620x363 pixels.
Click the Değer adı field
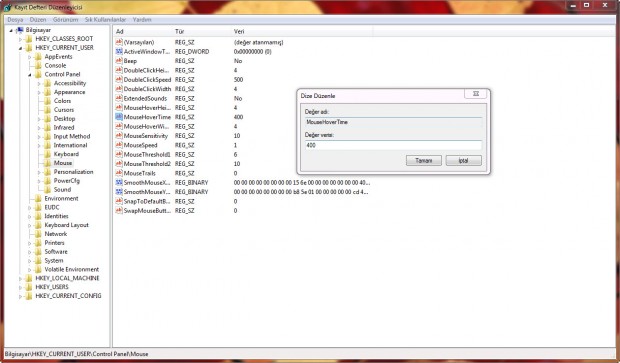393,122
